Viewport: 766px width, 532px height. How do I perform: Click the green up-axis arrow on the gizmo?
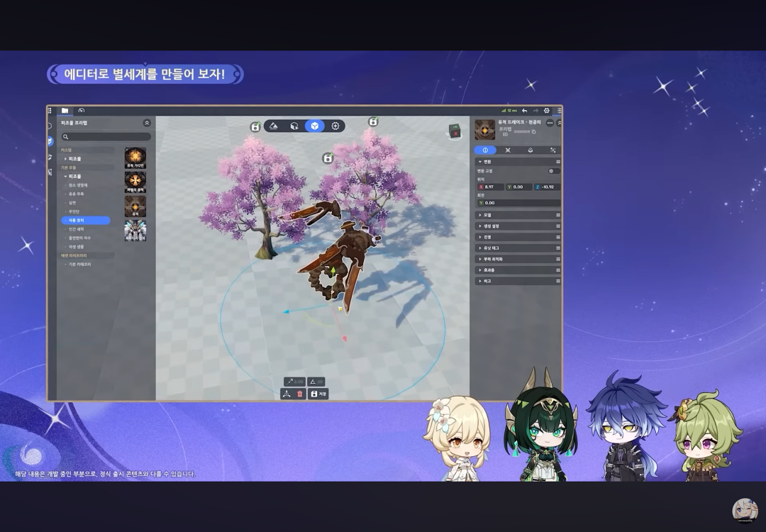tap(333, 270)
